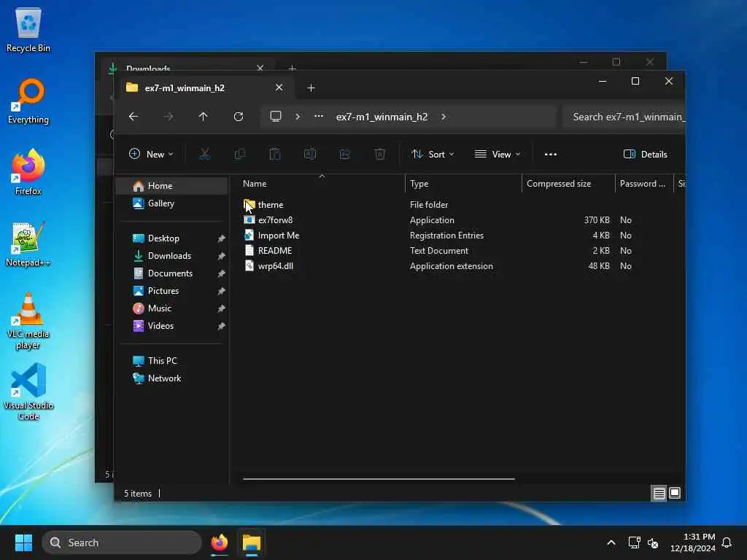The image size is (747, 560).
Task: Select the ex7forw8 application file
Action: point(275,220)
